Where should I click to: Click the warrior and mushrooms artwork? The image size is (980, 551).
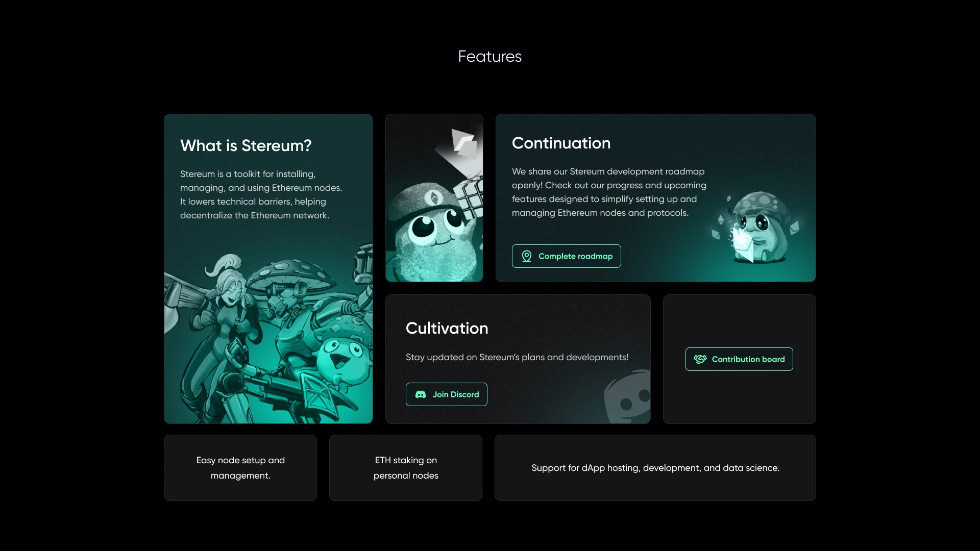pyautogui.click(x=268, y=337)
